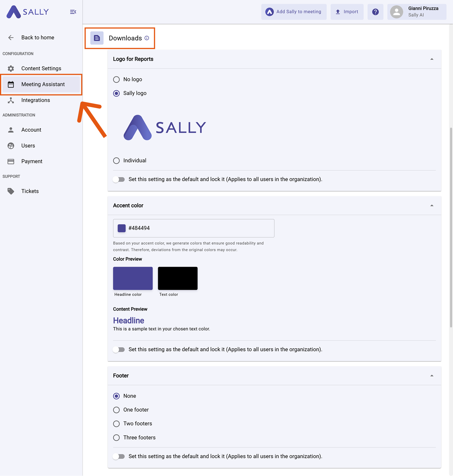
Task: Click the Meeting Assistant calendar icon
Action: point(11,85)
